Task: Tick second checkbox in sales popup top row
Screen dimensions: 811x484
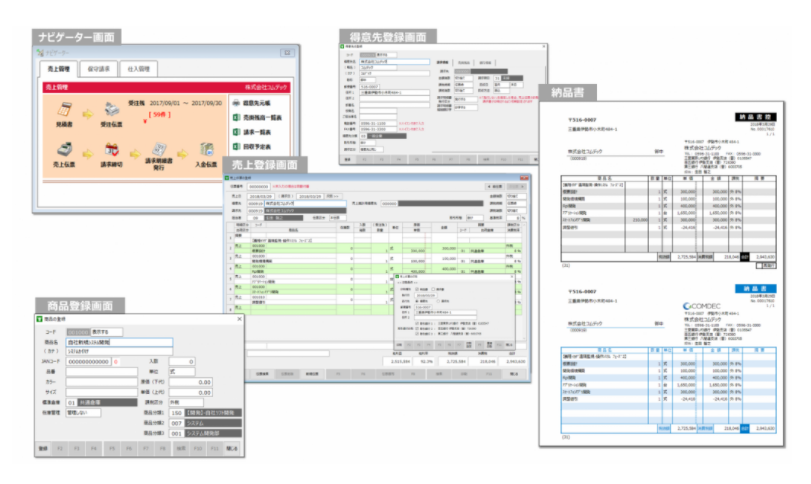Action: coord(433,290)
